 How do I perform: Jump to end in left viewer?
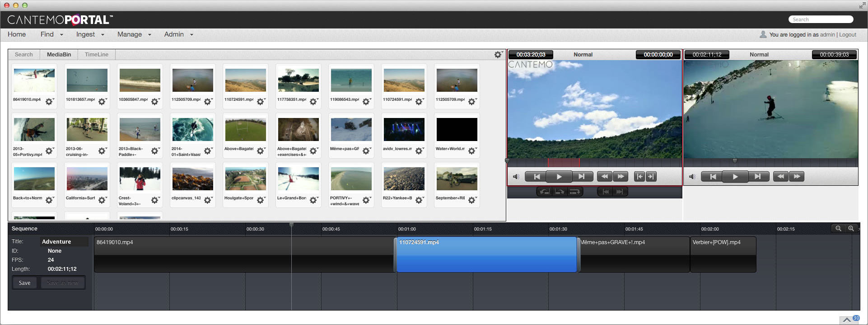pos(582,177)
